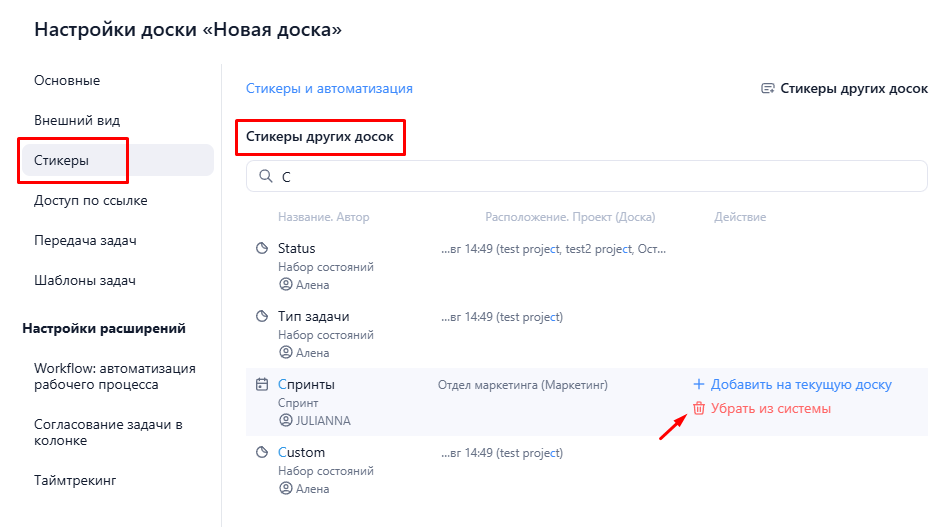Viewport: 940px width, 527px height.
Task: Click the state-set icon beside Status
Action: (x=262, y=248)
